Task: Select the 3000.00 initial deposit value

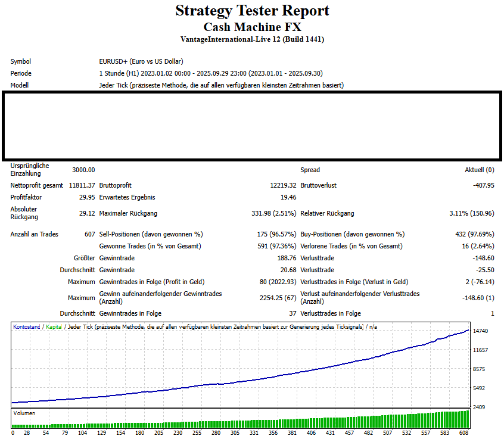Action: pos(83,170)
